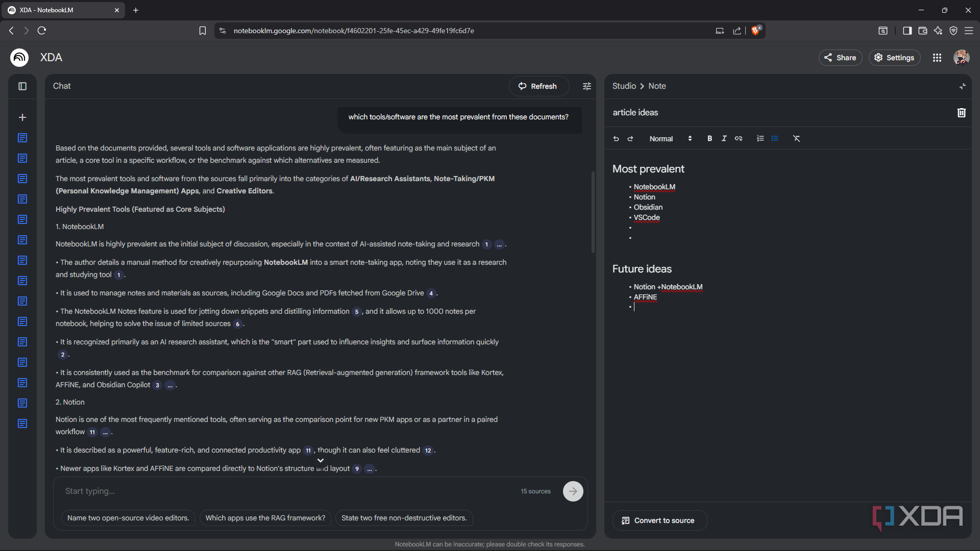Go back to Studio in breadcrumb
980x551 pixels.
click(624, 86)
